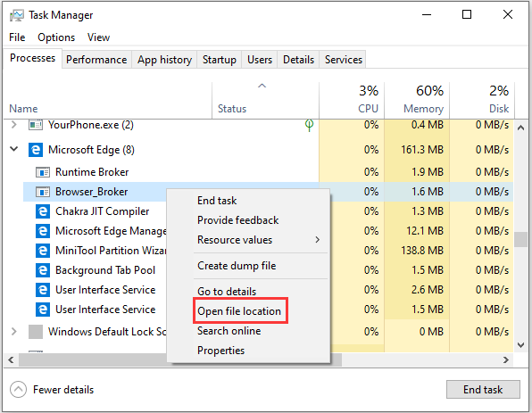Screen dimensions: 532x413
Task: Click the vertical scrollbar up arrow
Action: point(520,128)
